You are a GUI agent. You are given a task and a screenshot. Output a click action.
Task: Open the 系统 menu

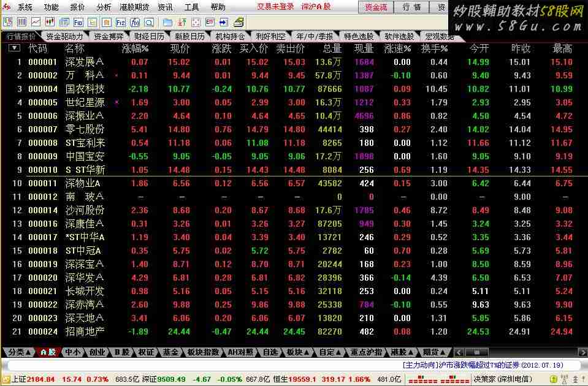tap(25, 7)
